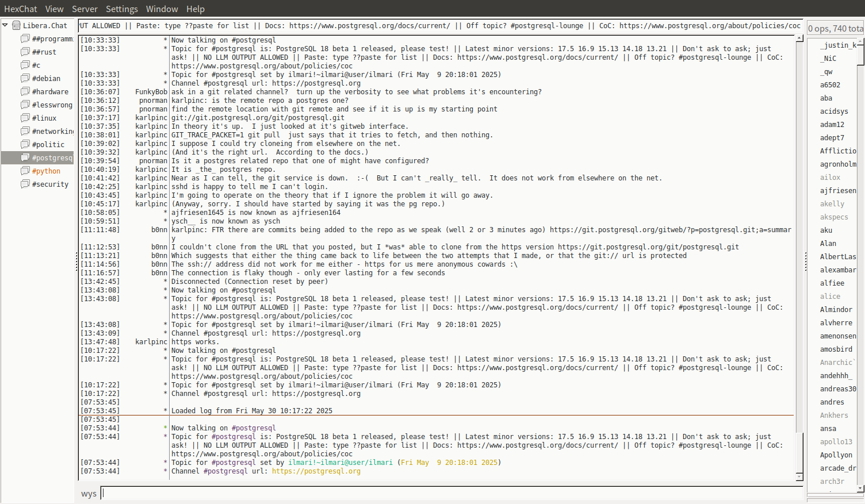The height and width of the screenshot is (504, 865).
Task: Click the git:// postgresql.git URL from karlpinc
Action: (258, 118)
